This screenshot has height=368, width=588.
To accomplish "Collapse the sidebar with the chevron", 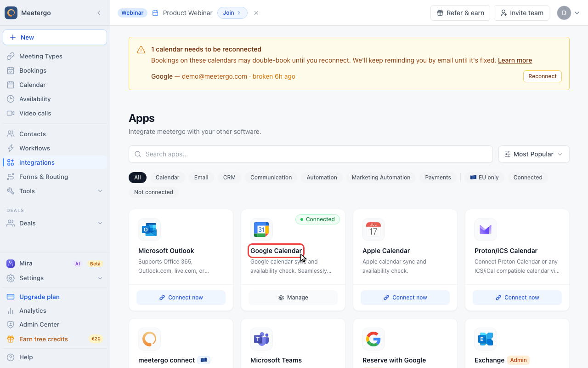I will pos(99,13).
